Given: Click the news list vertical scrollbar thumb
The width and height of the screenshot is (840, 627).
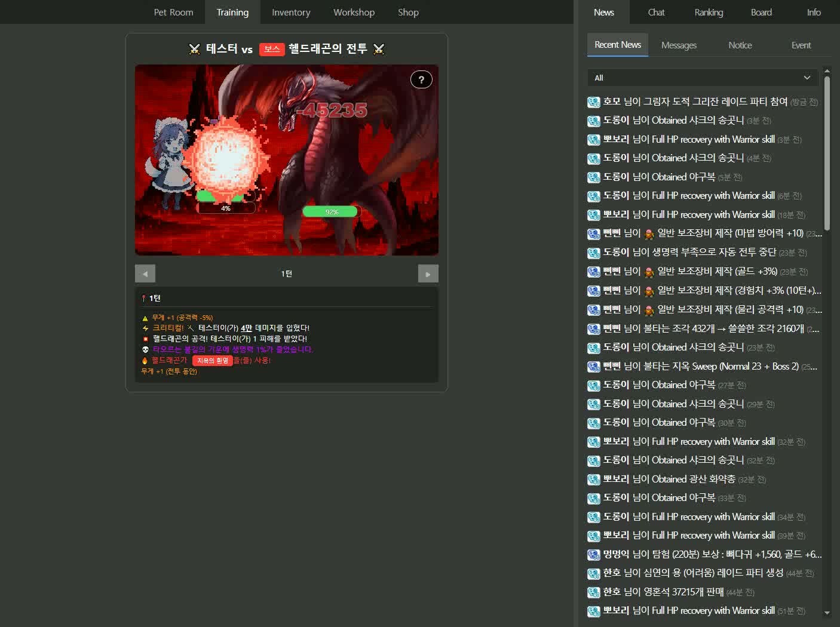Looking at the screenshot, I should pos(827,153).
